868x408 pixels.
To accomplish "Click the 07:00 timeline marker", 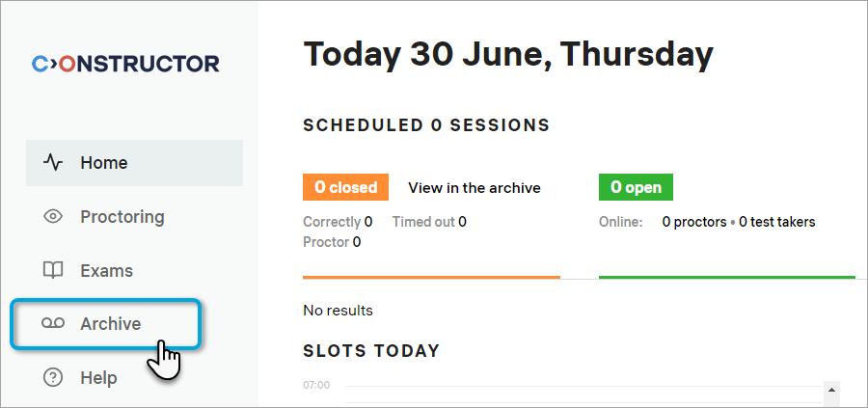I will pos(317,386).
